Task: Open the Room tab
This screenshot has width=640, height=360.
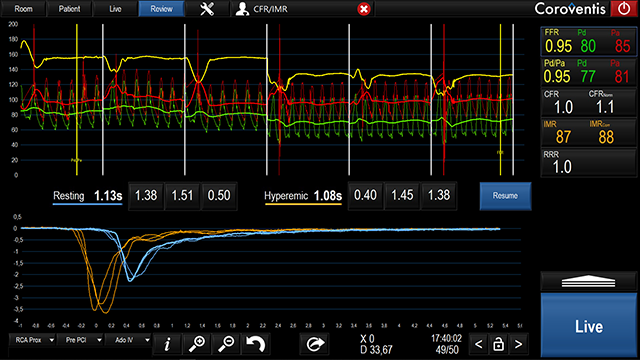Action: click(x=23, y=9)
